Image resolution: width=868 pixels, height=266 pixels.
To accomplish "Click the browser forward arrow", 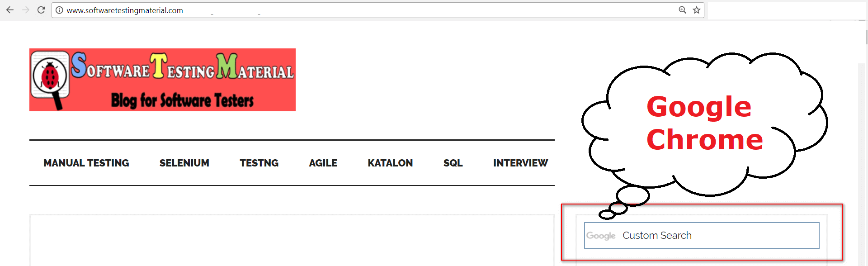I will [x=26, y=10].
